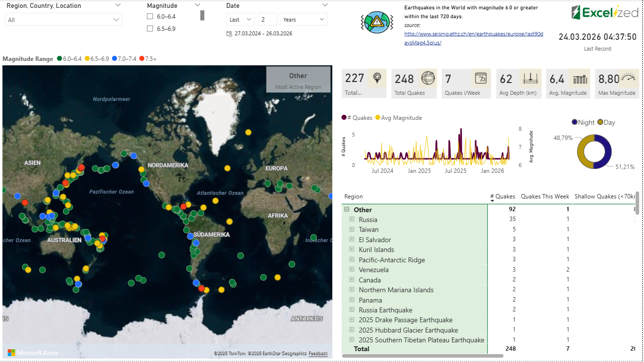Click the blue Night segment of the donut
This screenshot has height=362, width=644.
click(x=607, y=152)
